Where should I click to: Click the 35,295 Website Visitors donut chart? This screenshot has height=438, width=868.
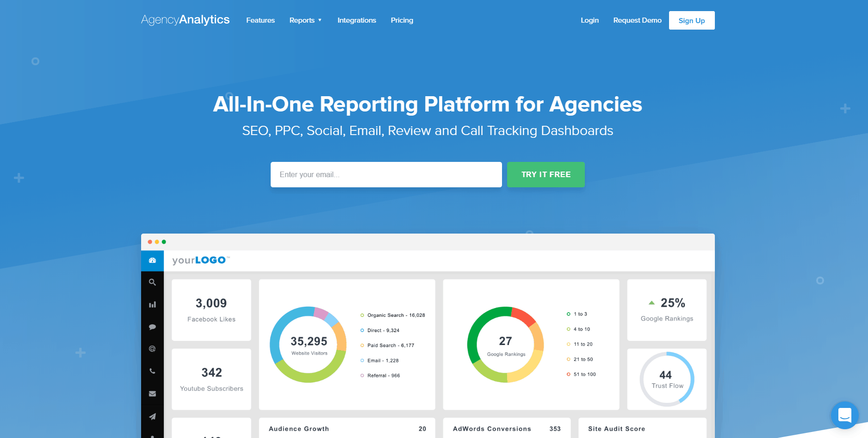click(308, 345)
